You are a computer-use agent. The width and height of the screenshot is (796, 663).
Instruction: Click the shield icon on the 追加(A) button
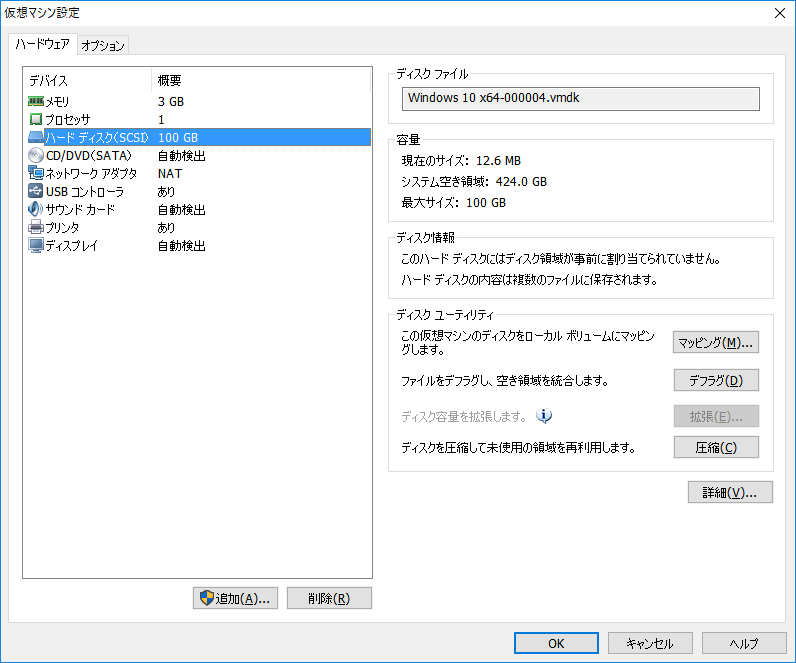(x=207, y=598)
